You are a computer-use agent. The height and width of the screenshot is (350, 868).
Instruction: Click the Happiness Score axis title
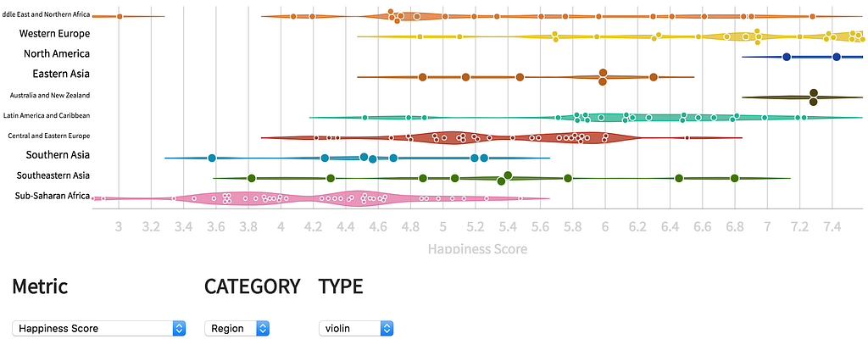click(477, 248)
